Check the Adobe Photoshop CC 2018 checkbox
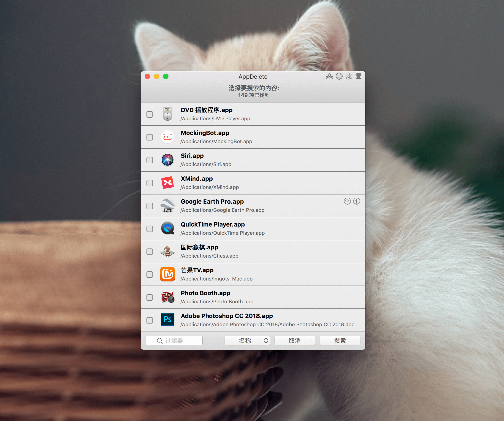504x421 pixels. pos(150,320)
